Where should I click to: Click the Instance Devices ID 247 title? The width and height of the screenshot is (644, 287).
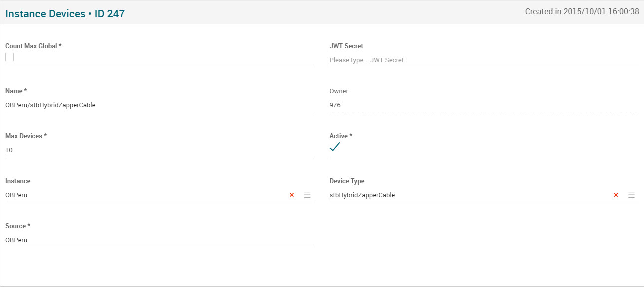(x=65, y=14)
